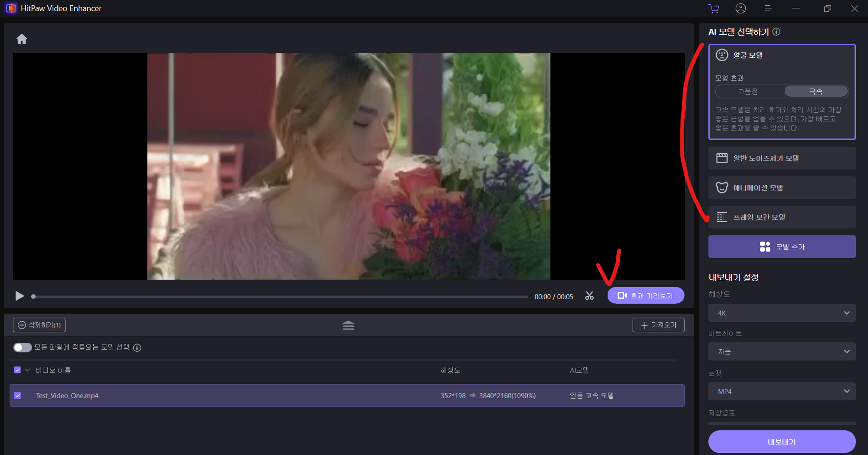Click the 내보내기 export button
868x455 pixels.
pyautogui.click(x=782, y=442)
